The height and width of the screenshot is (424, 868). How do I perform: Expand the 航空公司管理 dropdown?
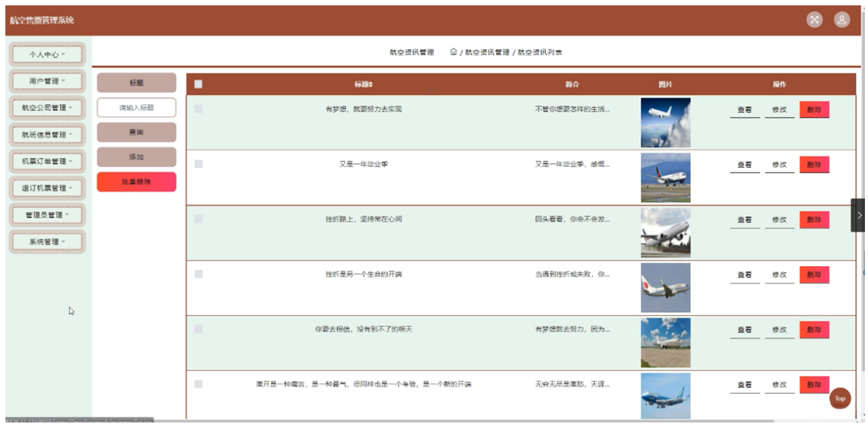[x=48, y=108]
